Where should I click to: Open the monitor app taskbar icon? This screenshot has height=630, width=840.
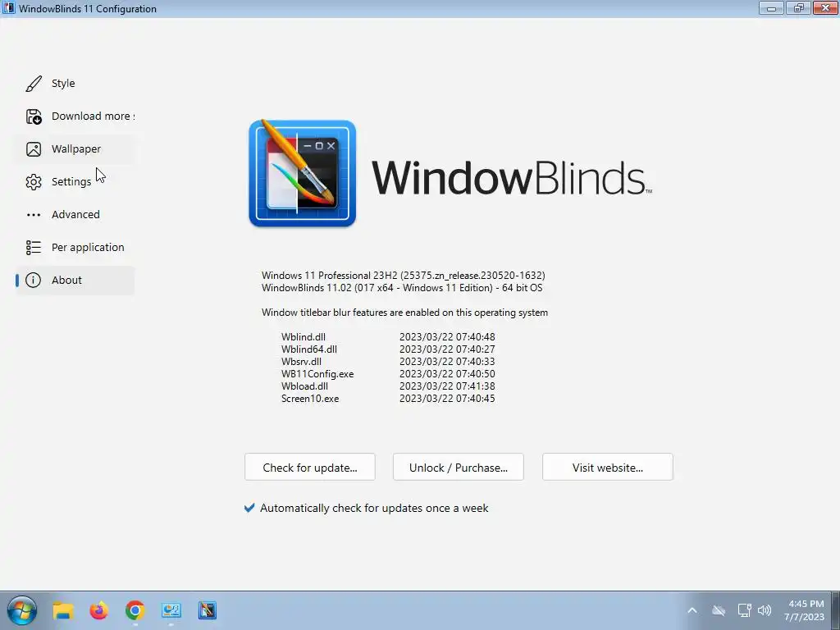171,610
